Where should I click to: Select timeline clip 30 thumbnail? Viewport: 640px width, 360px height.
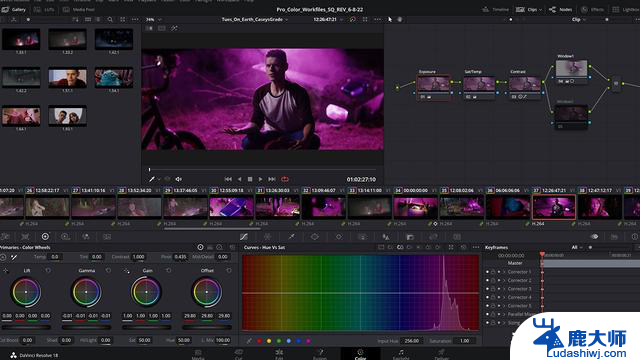(231, 207)
